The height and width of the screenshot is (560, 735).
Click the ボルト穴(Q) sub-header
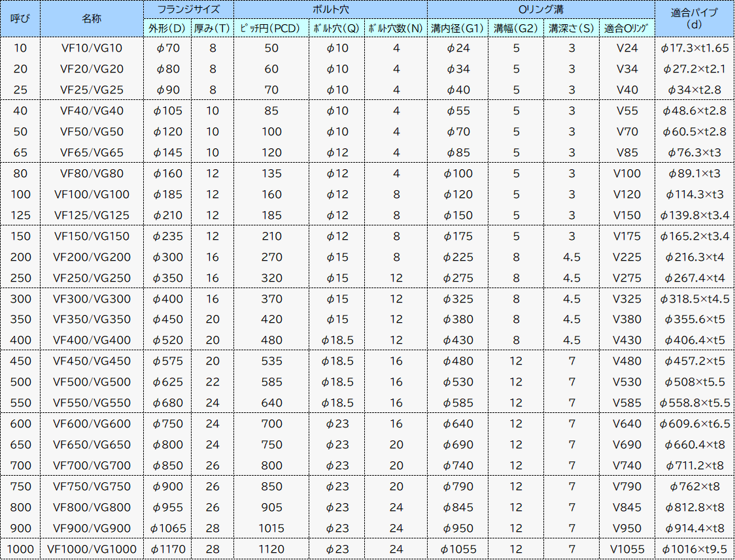pyautogui.click(x=337, y=28)
